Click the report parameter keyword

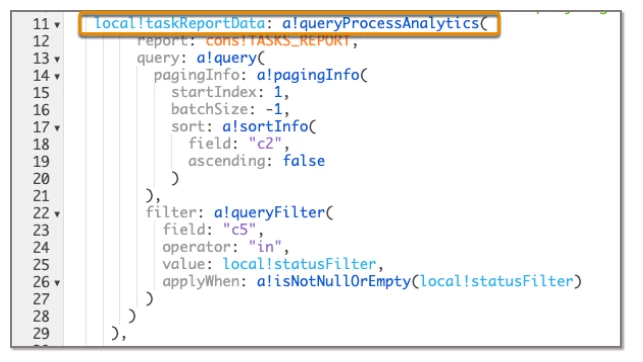[x=162, y=41]
